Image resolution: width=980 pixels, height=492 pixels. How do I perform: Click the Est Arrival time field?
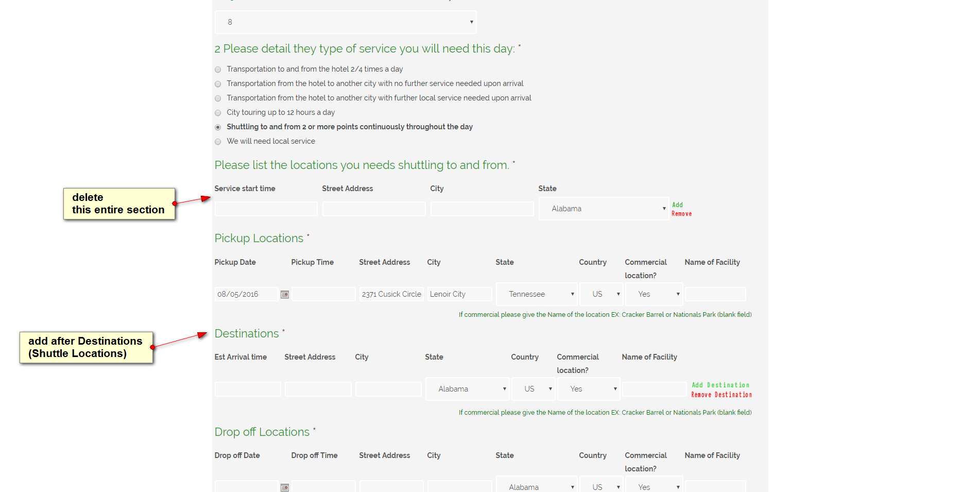tap(248, 389)
